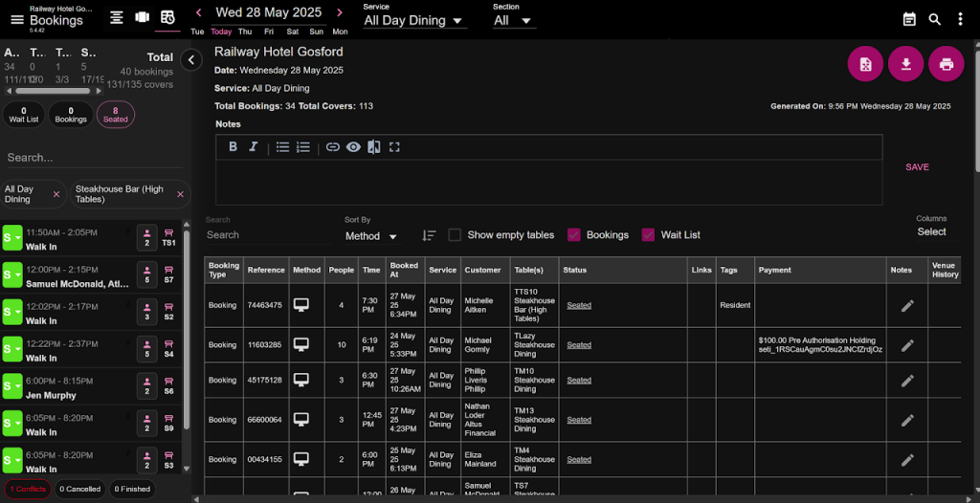980x503 pixels.
Task: Select Fri in the week strip
Action: point(269,32)
